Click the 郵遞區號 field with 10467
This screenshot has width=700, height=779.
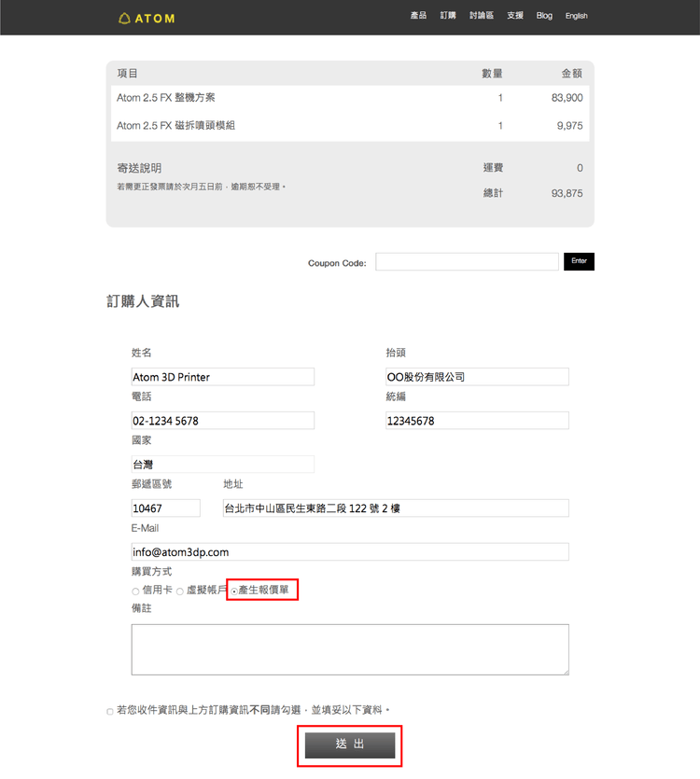click(165, 508)
